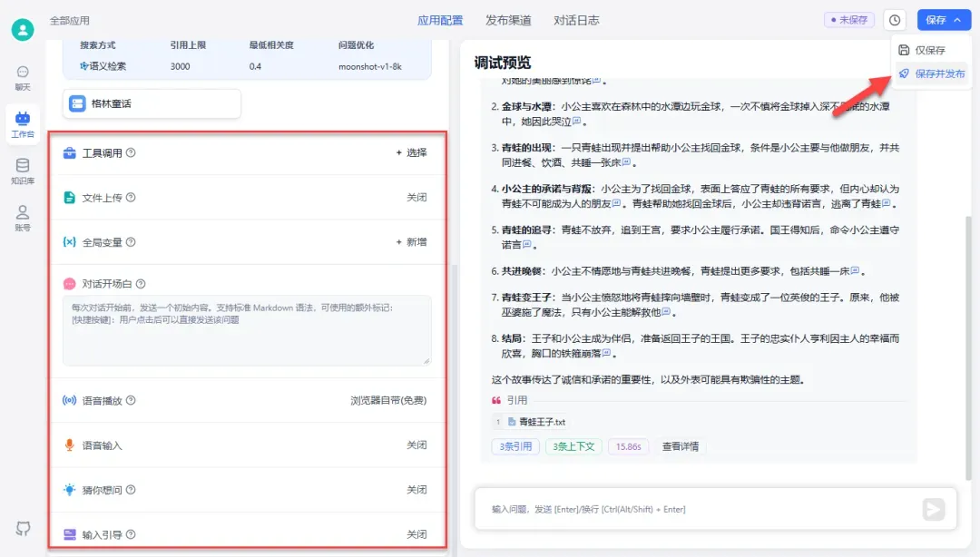Open the user avatar menu
This screenshot has height=557, width=980.
tap(23, 29)
